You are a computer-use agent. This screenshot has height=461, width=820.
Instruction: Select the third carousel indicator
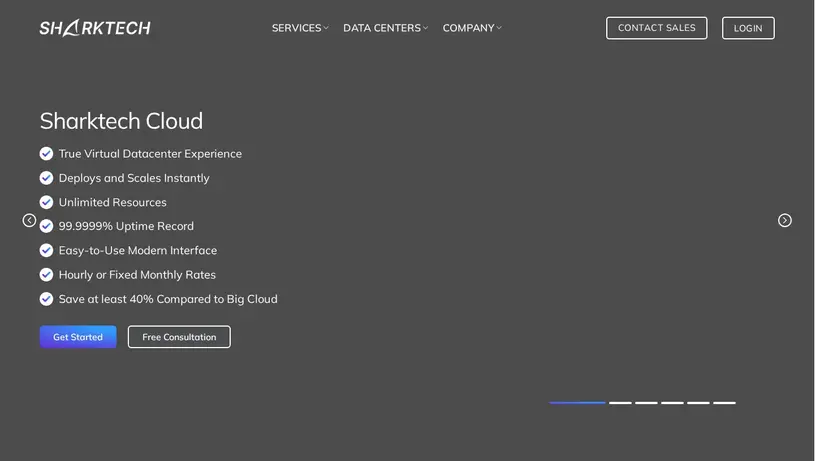(x=646, y=402)
